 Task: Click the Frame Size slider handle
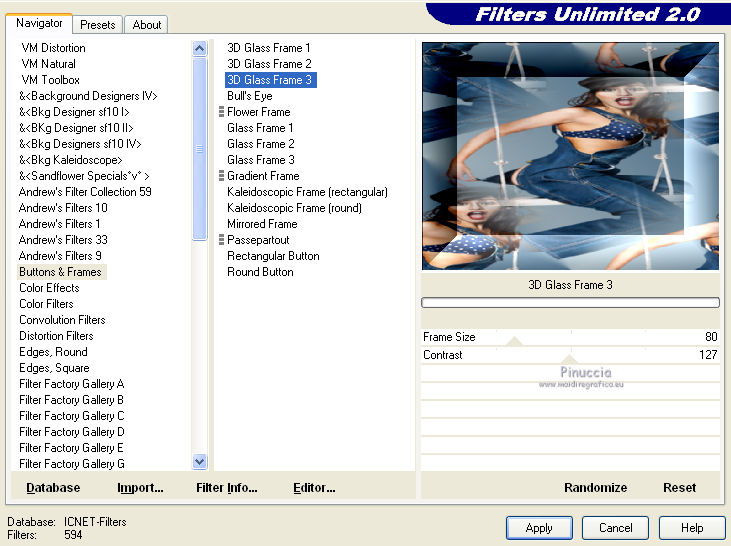pyautogui.click(x=514, y=341)
